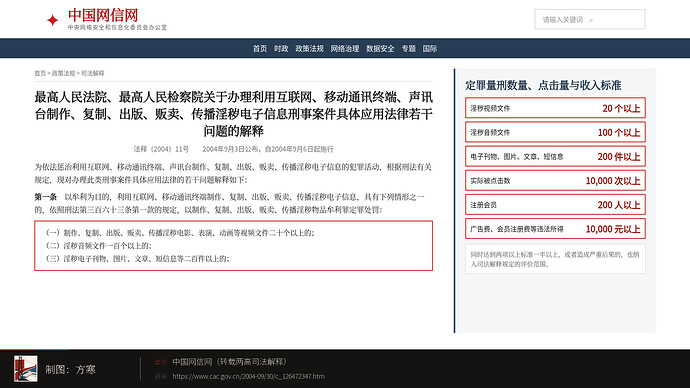
Task: Select the 注册会员 200人以上 row
Action: pyautogui.click(x=555, y=205)
